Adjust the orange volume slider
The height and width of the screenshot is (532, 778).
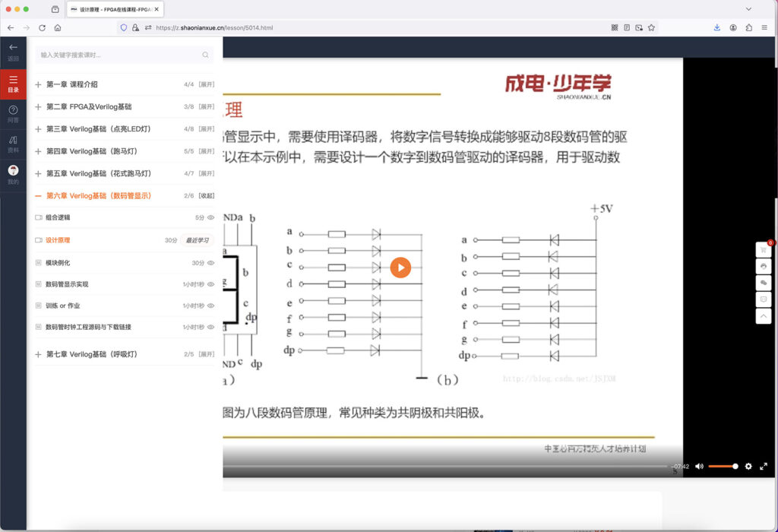click(723, 467)
